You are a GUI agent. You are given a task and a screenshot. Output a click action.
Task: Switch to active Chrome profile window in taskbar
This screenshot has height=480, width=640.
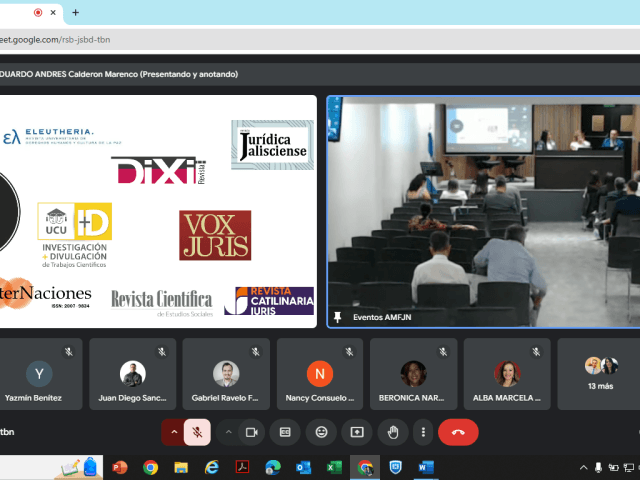pos(365,467)
